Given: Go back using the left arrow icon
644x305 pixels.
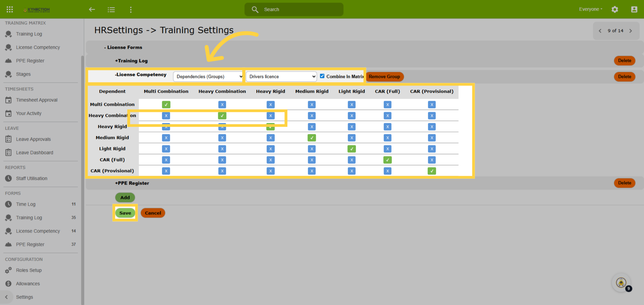Looking at the screenshot, I should pos(92,9).
